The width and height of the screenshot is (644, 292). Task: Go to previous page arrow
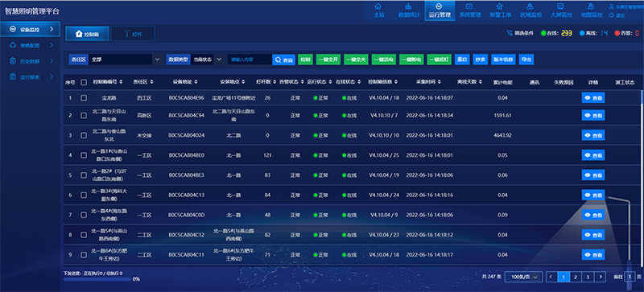pyautogui.click(x=551, y=278)
